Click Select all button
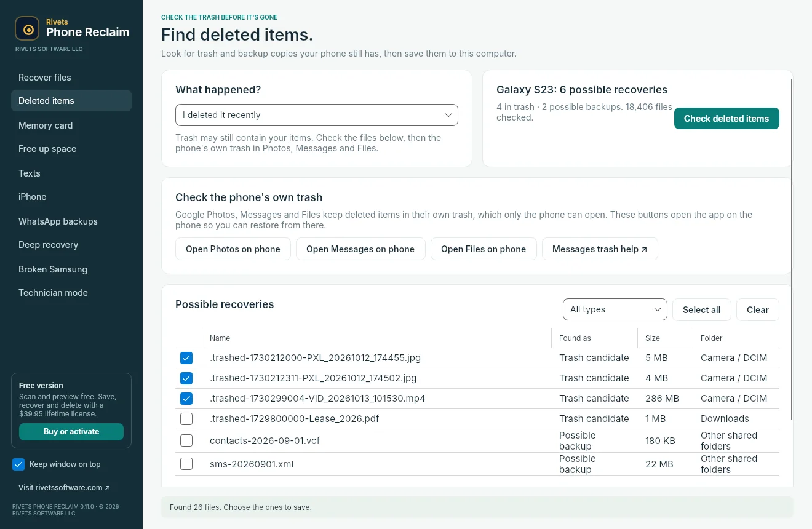The image size is (812, 529). 701,310
